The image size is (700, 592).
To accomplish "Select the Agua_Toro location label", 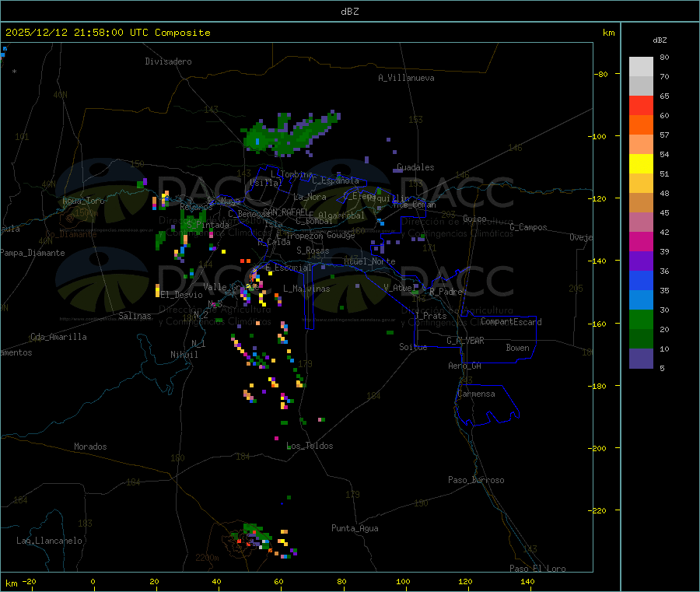I will (83, 201).
